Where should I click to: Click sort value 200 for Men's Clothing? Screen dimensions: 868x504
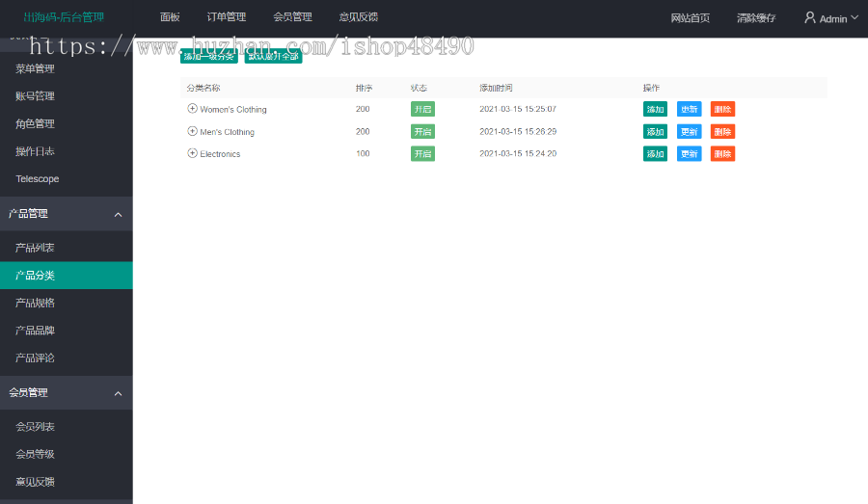click(x=363, y=132)
